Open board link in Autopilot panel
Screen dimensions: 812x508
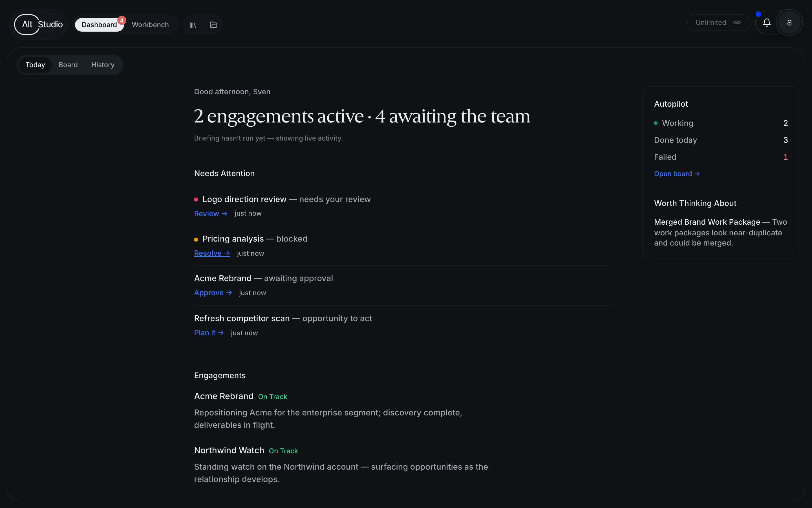pyautogui.click(x=677, y=174)
